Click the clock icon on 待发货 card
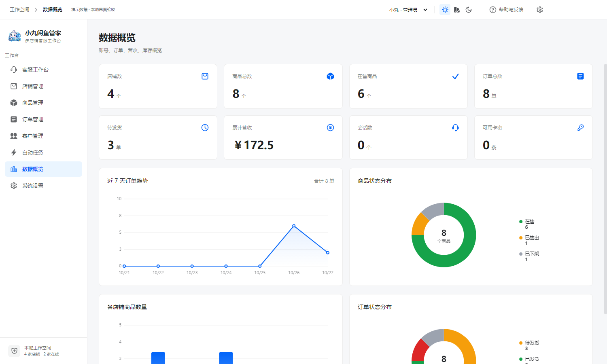 [x=205, y=128]
